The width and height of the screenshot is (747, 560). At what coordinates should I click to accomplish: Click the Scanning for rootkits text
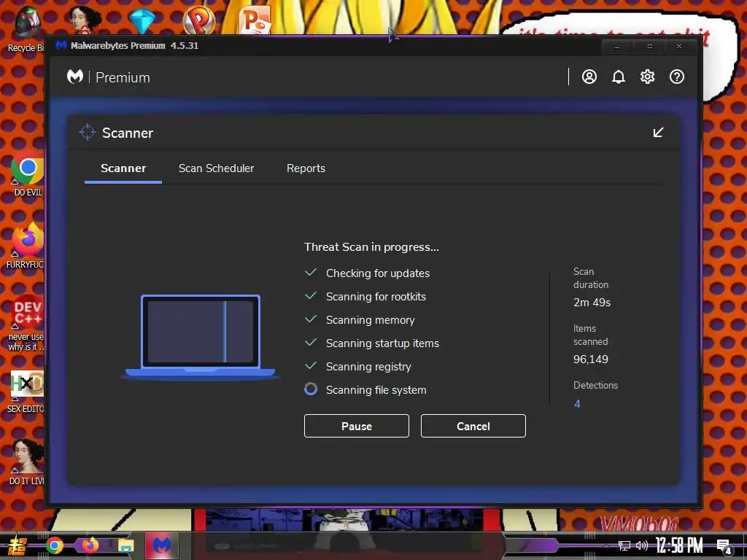click(x=376, y=297)
